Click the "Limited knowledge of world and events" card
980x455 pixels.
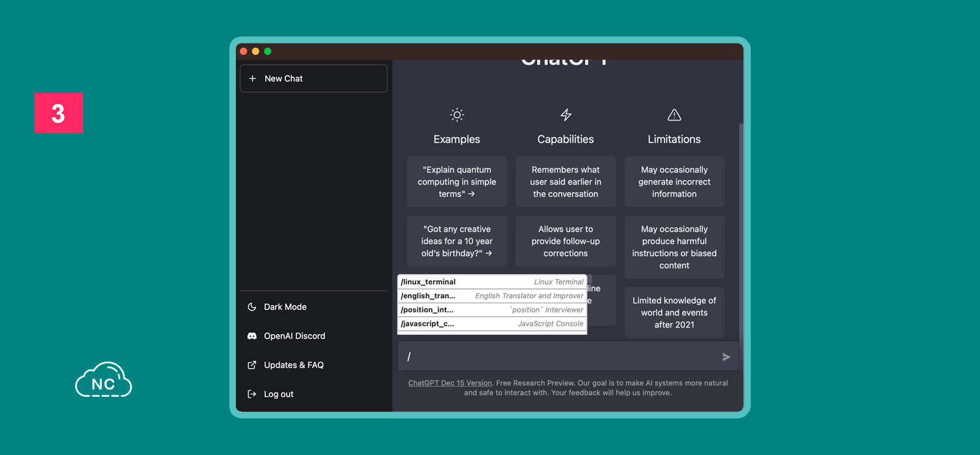click(674, 312)
